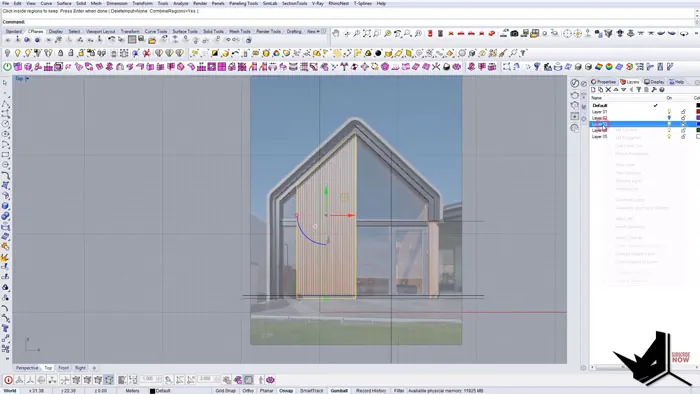Open the Properties panel tab
The image size is (700, 394).
click(604, 82)
